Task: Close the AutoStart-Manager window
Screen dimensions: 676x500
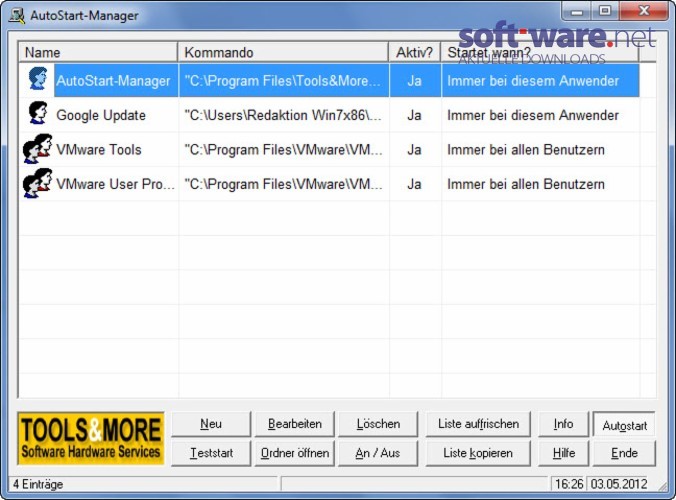Action: click(x=644, y=11)
